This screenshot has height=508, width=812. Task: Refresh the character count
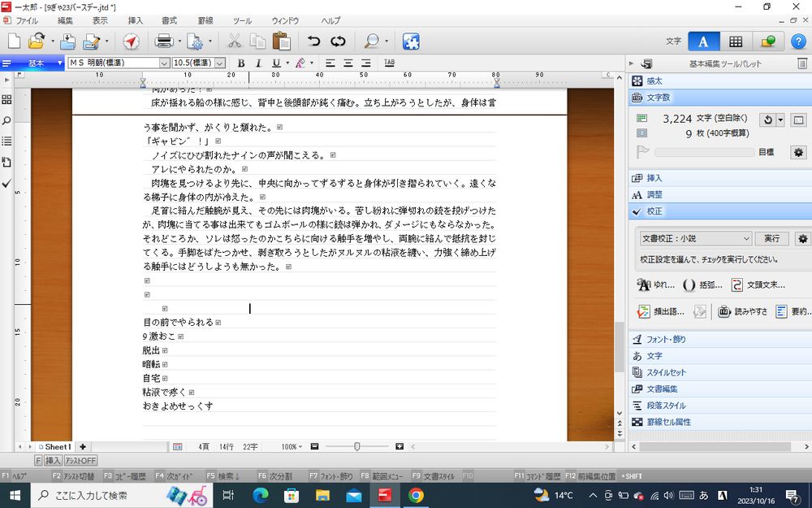pyautogui.click(x=767, y=119)
